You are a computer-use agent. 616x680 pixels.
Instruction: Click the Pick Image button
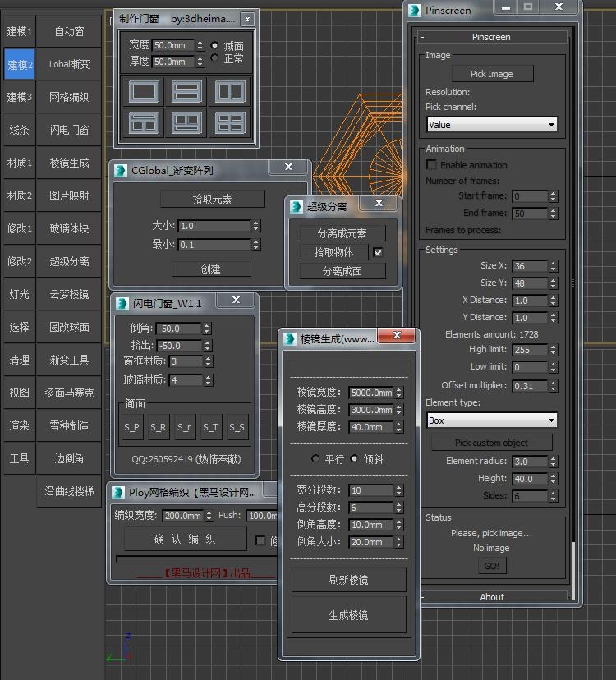click(492, 74)
